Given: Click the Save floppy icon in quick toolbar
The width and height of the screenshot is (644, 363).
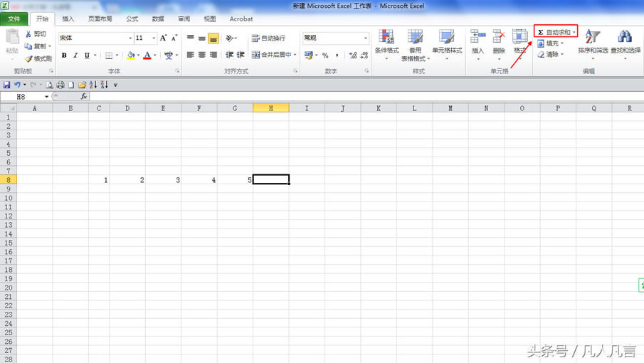Looking at the screenshot, I should tap(6, 85).
